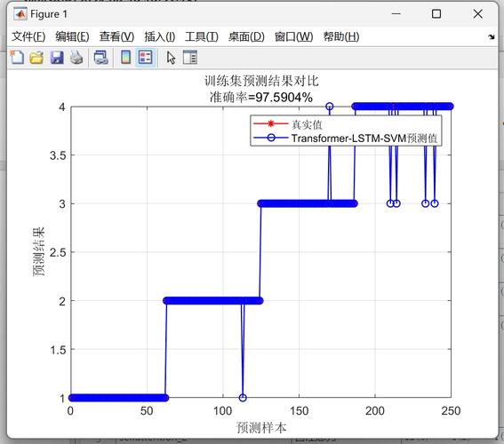This screenshot has height=444, width=504.
Task: Click the accuracy text 准确率=97.5904%
Action: [x=261, y=97]
